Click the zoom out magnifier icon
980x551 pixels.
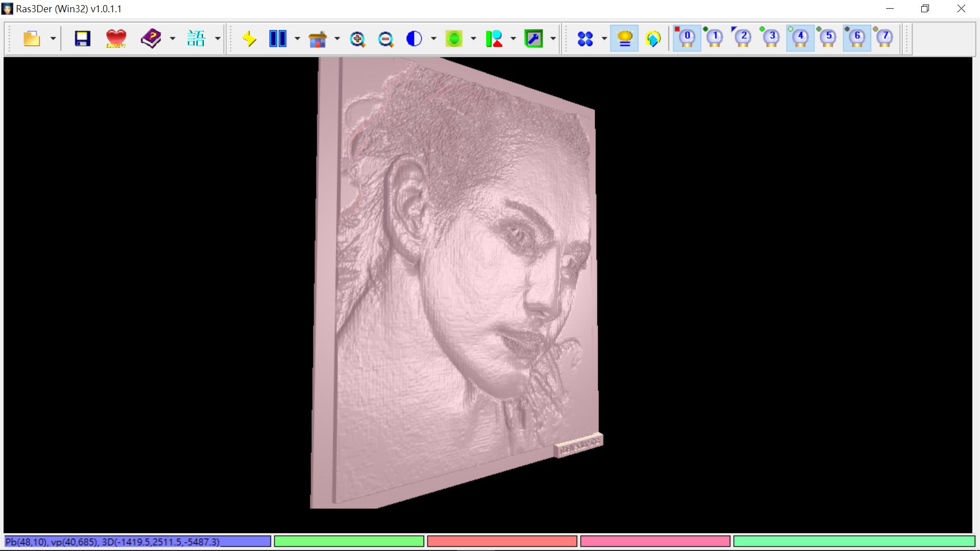[386, 39]
